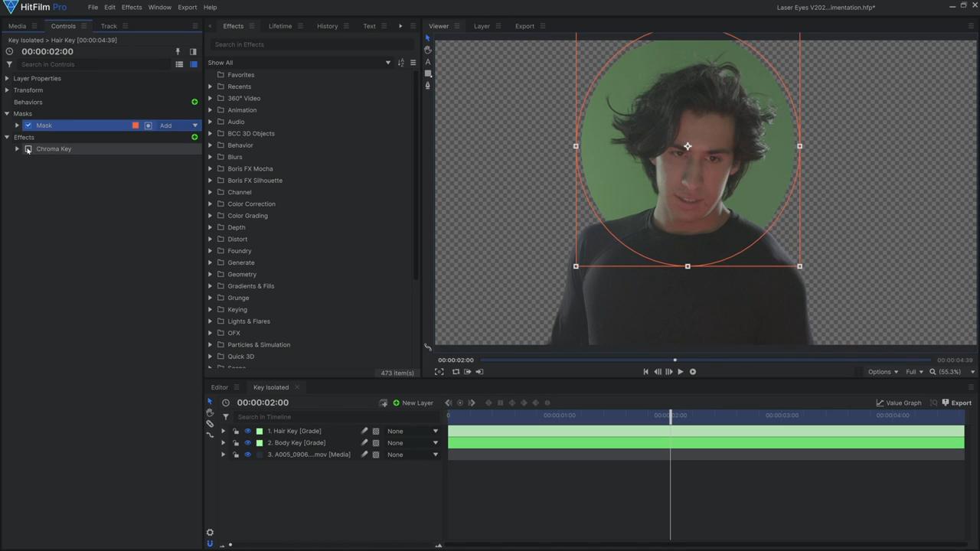Click the New Layer button
The height and width of the screenshot is (551, 980).
click(413, 403)
